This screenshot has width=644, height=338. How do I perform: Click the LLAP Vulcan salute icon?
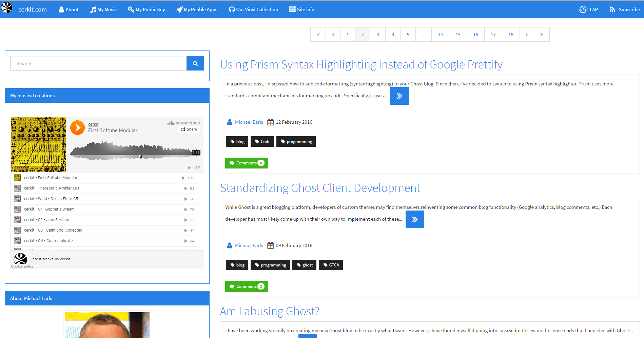(583, 9)
